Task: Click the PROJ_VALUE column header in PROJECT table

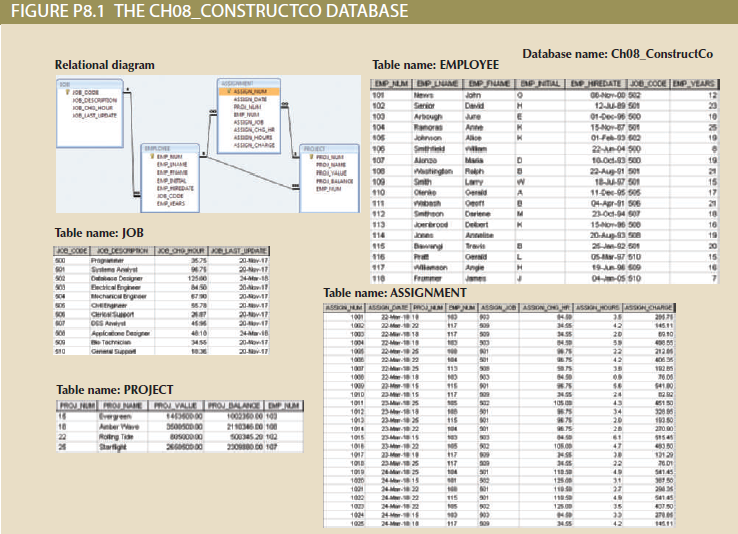Action: coord(176,406)
